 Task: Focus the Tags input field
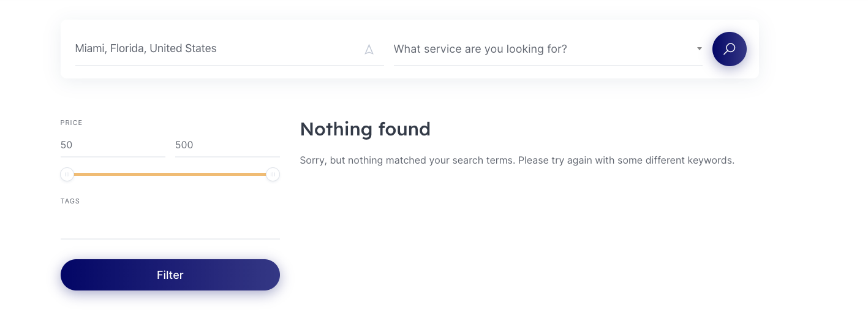coord(170,226)
